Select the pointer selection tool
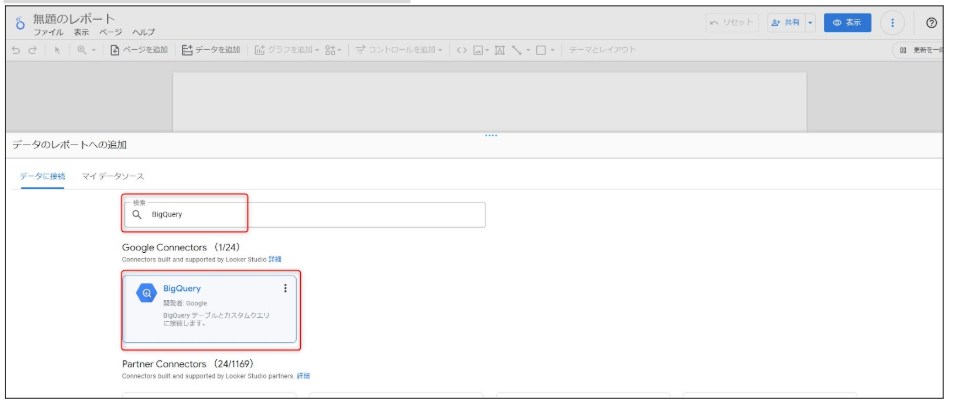Image resolution: width=955 pixels, height=405 pixels. (57, 50)
